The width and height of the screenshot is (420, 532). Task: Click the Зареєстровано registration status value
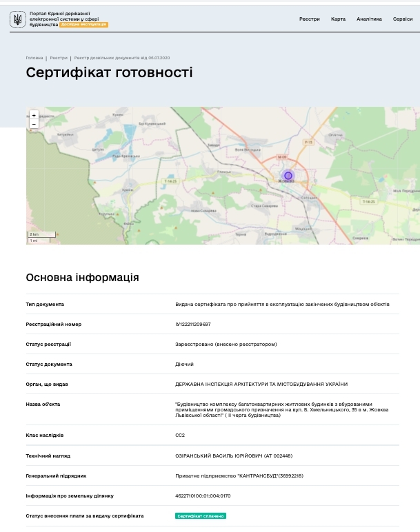(226, 345)
